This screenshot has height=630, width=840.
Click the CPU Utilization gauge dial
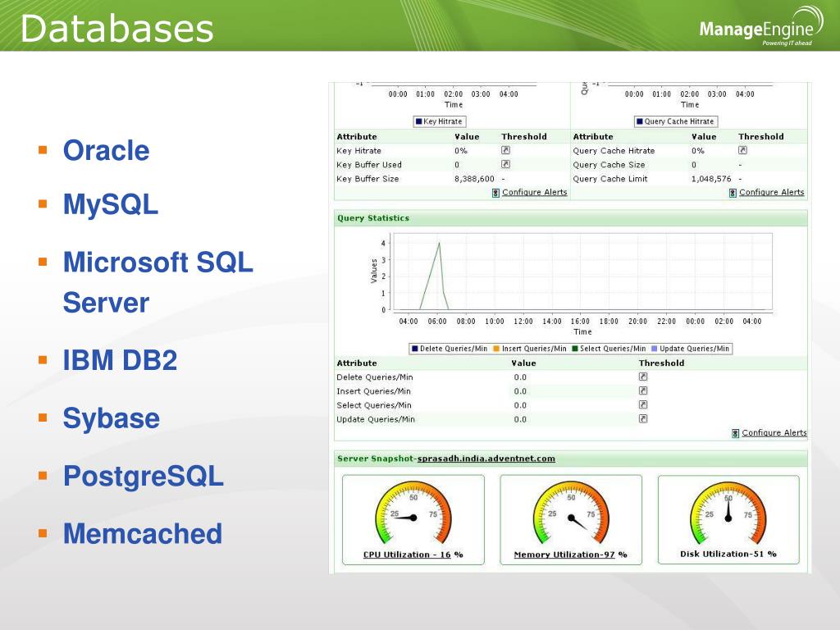point(413,513)
